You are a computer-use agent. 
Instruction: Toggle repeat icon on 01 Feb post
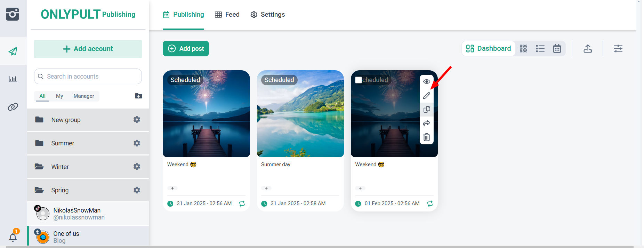tap(430, 204)
